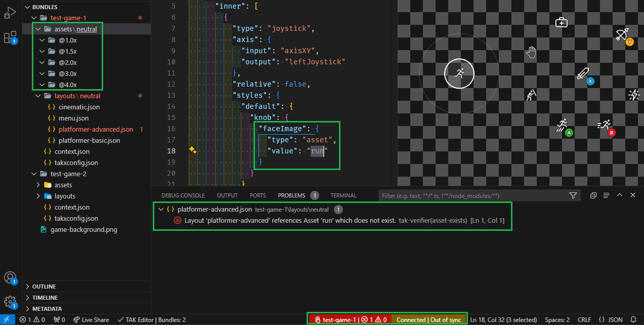This screenshot has height=325, width=644.
Task: Click the Problems filter text field
Action: (473, 195)
